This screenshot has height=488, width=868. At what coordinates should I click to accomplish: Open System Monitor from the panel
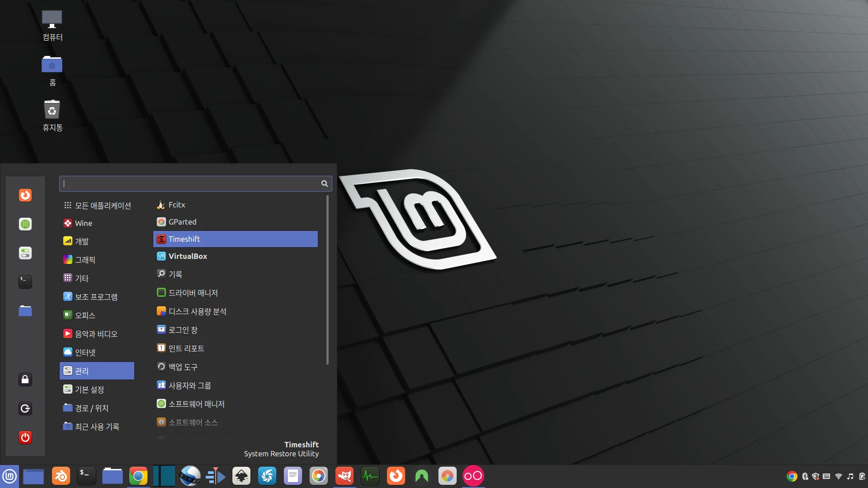click(x=370, y=476)
